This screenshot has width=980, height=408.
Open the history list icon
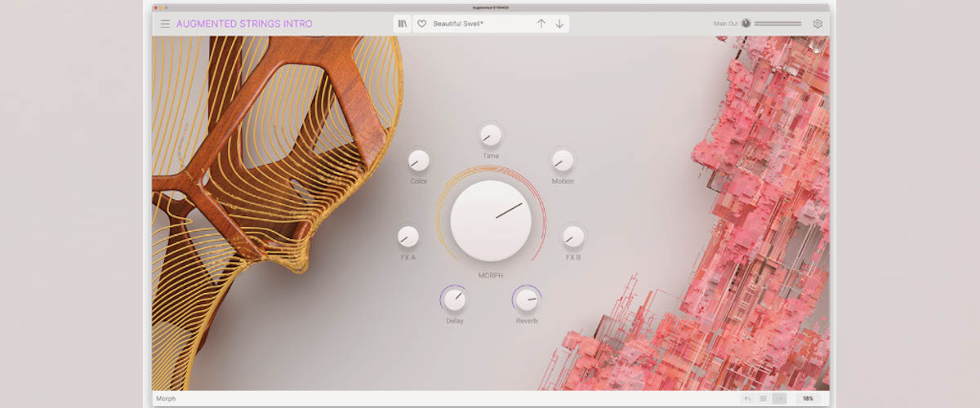(763, 398)
